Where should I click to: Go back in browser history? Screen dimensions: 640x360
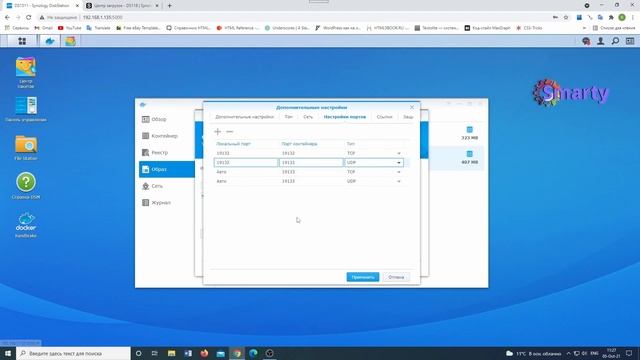tap(7, 17)
